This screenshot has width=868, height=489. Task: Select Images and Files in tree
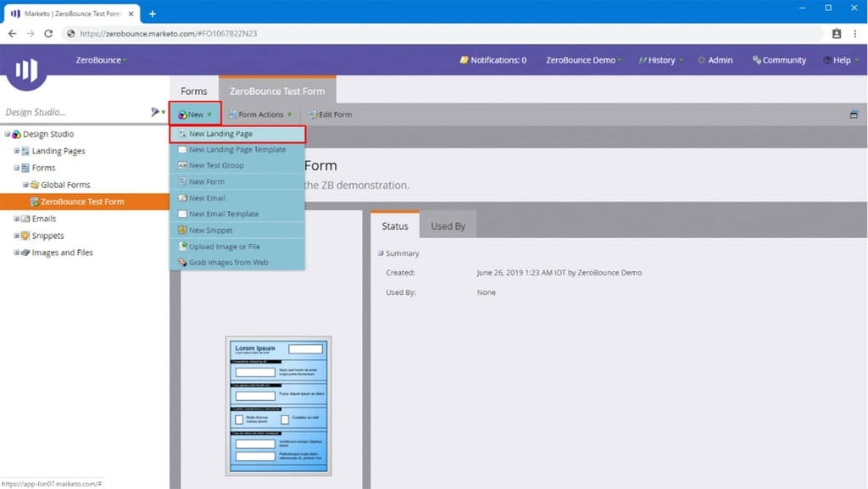[62, 253]
